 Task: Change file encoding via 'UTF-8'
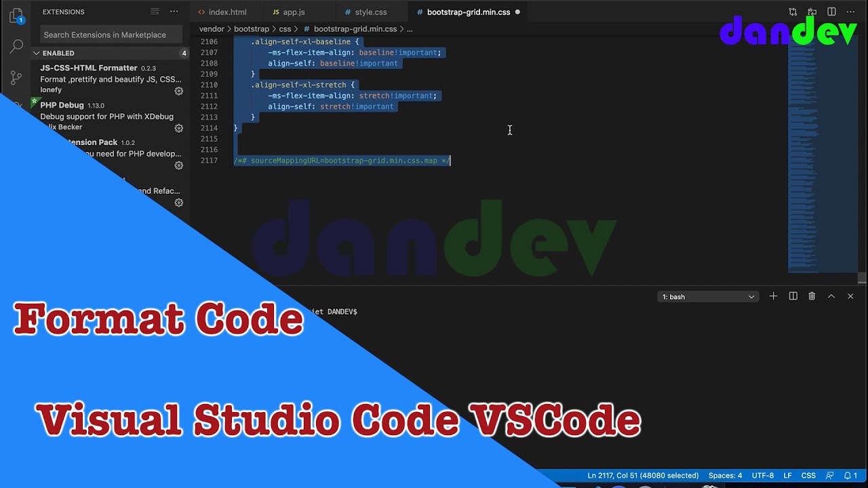coord(763,476)
